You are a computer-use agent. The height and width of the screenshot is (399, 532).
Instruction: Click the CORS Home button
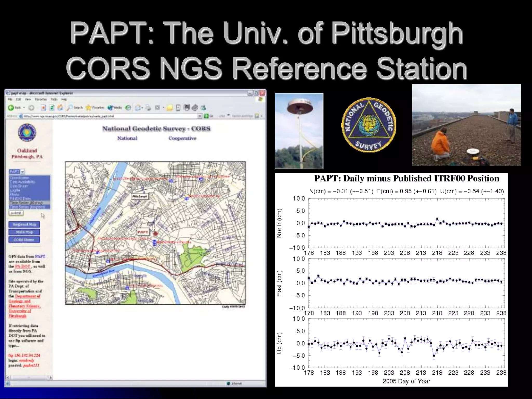pos(24,240)
